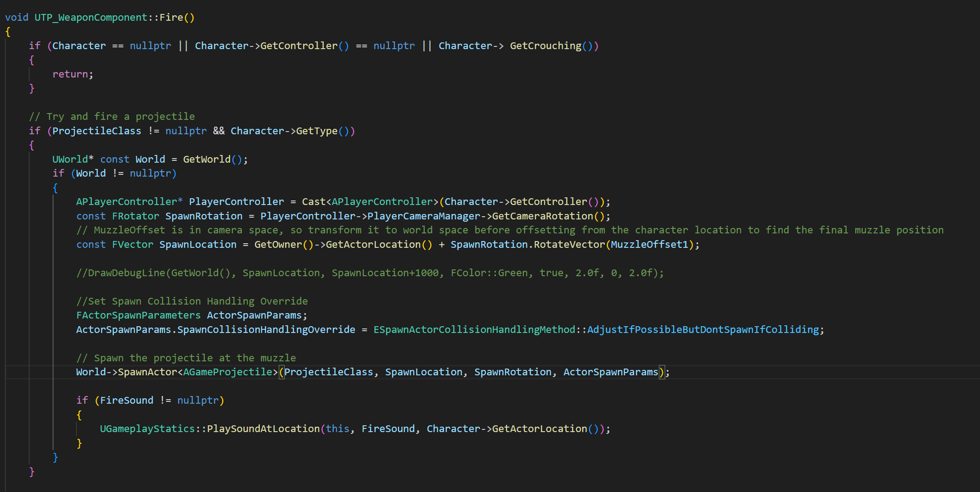Click the FActorSpawnParameters type name
This screenshot has height=492, width=980.
tap(138, 315)
